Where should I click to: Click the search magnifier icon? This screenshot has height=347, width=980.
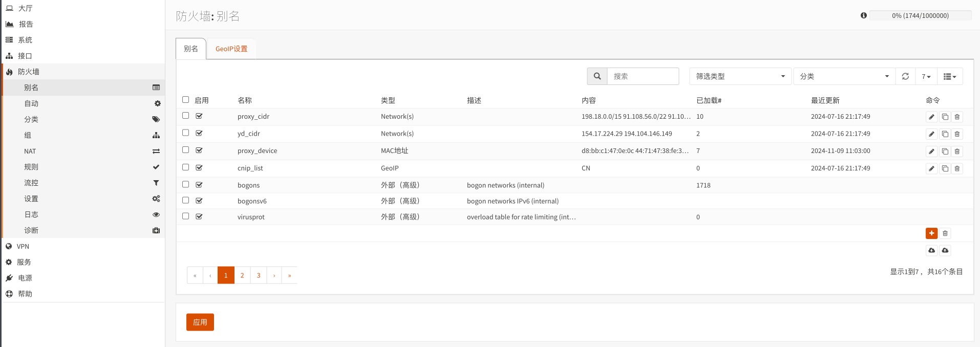point(597,76)
